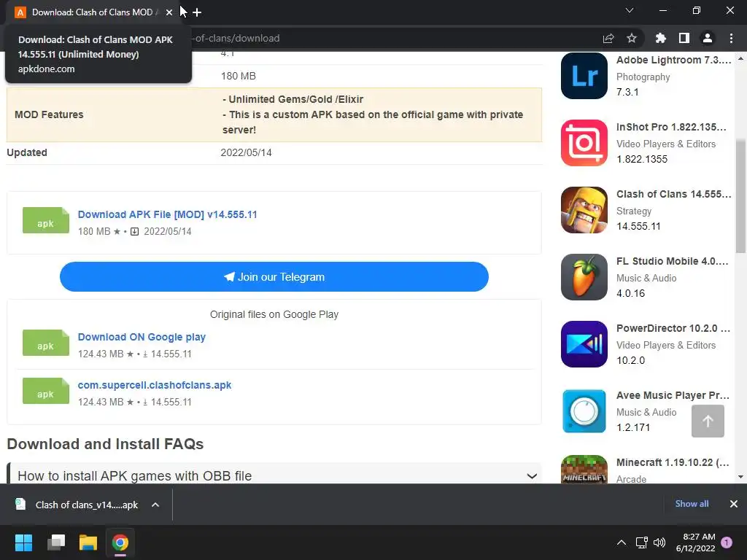Screen dimensions: 747x560
Task: Open the network status tray icon
Action: (x=641, y=542)
